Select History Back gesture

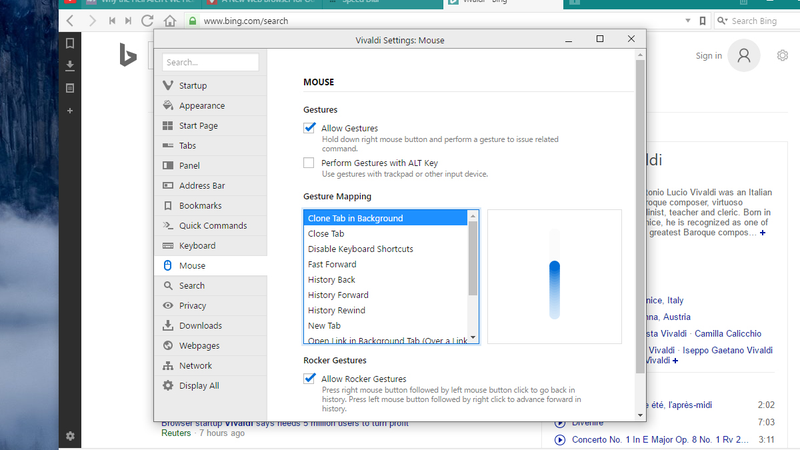click(385, 280)
